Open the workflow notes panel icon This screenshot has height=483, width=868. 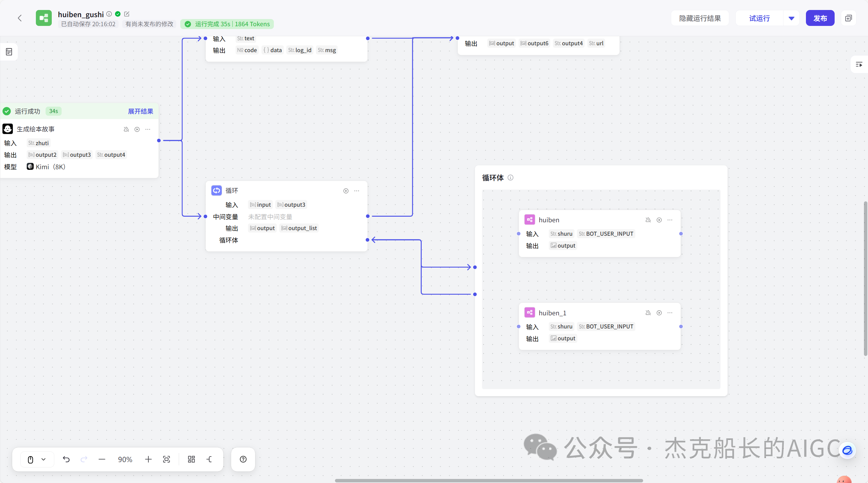(x=8, y=52)
